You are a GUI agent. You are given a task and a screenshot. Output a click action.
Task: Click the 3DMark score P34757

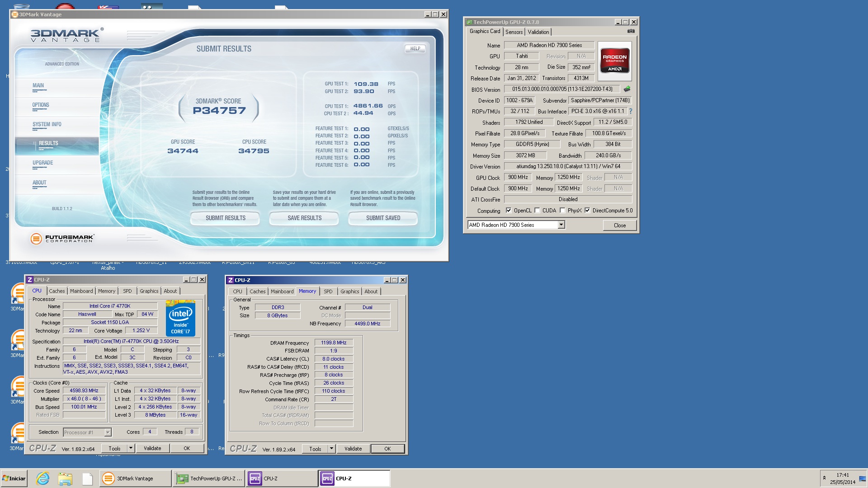point(219,111)
